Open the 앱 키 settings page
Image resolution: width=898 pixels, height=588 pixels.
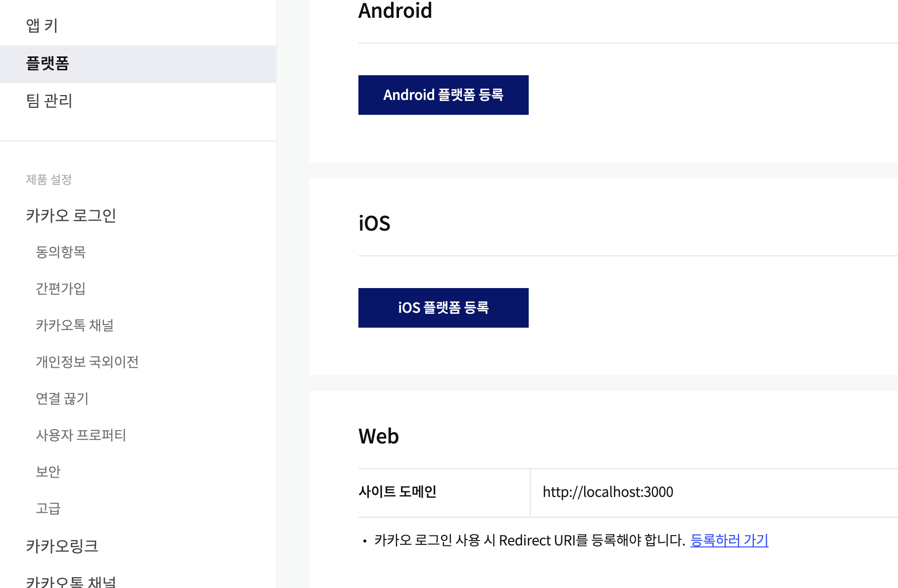[x=42, y=26]
